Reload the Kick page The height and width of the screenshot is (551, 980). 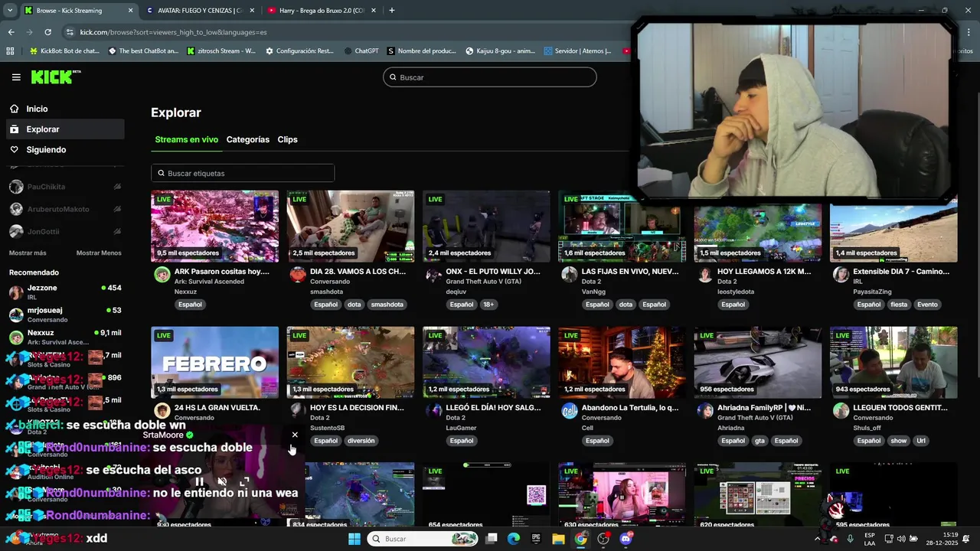click(47, 32)
